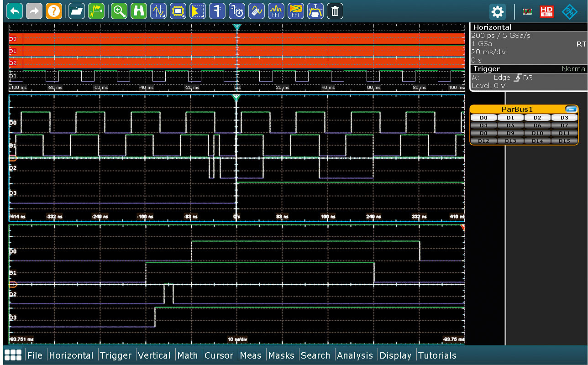Collapse the ParBus1 dialog

pos(571,109)
